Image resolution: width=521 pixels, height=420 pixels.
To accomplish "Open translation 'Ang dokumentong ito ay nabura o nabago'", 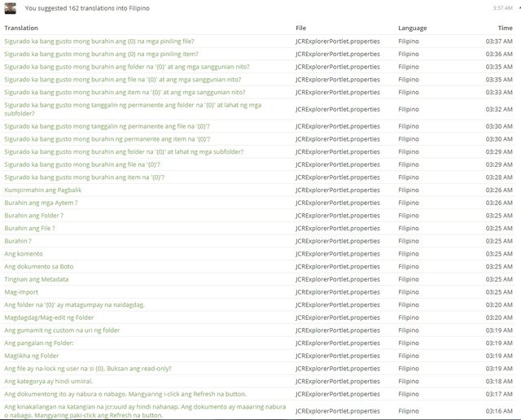I will [x=125, y=394].
